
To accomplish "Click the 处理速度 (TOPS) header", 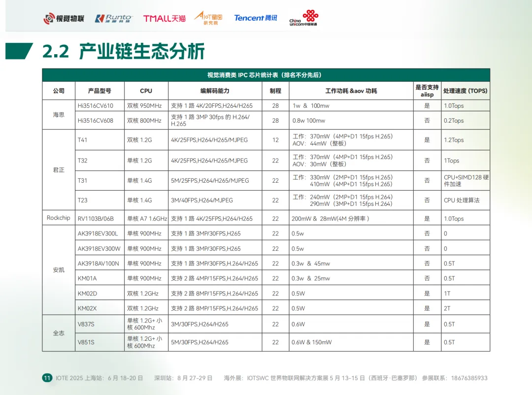I will click(465, 91).
